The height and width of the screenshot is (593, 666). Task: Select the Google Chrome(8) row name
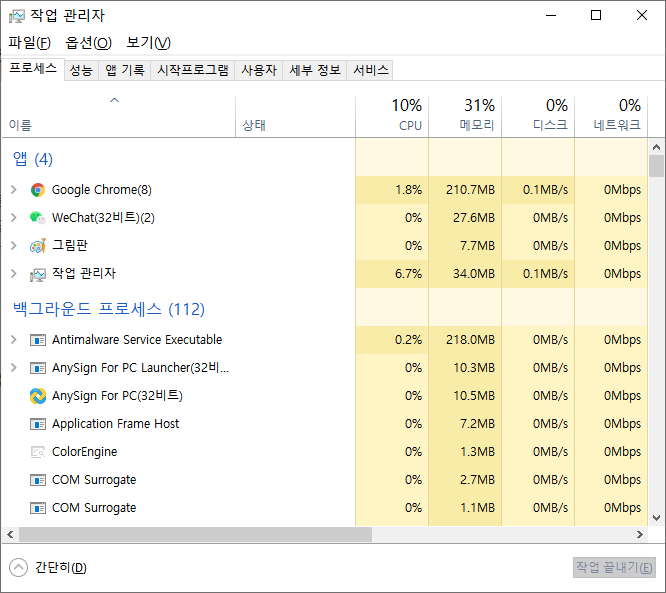pos(102,189)
